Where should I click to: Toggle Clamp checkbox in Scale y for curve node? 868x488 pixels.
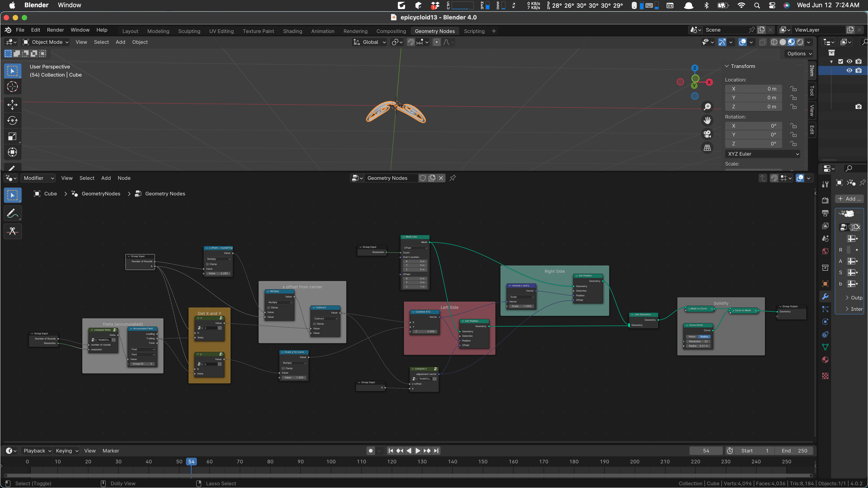[x=283, y=368]
